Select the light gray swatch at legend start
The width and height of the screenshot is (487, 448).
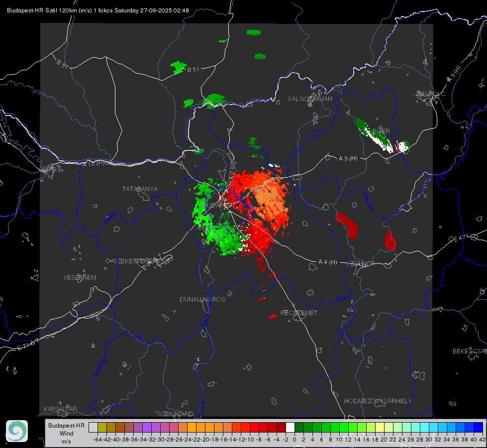tap(93, 428)
